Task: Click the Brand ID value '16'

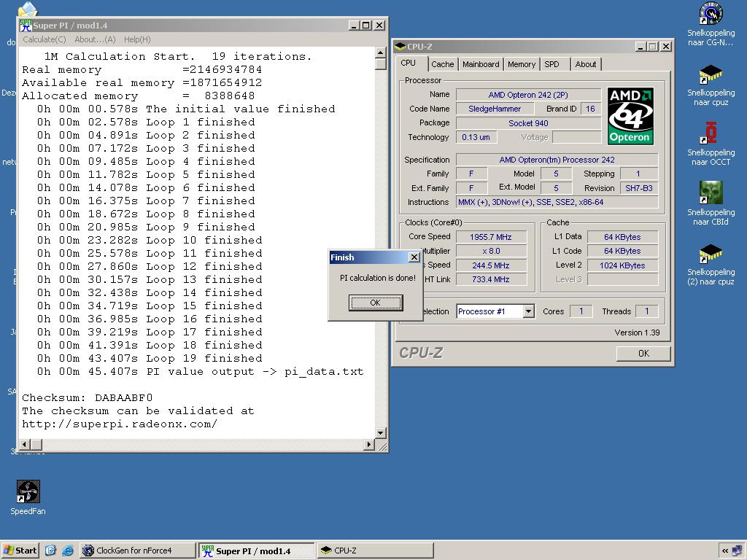Action: click(x=590, y=109)
